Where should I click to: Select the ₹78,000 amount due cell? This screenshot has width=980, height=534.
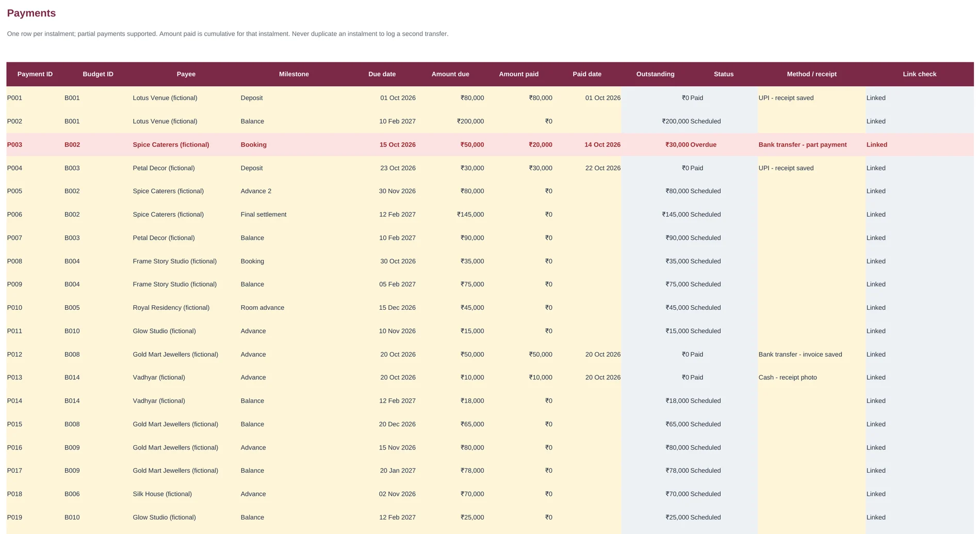[x=450, y=471]
